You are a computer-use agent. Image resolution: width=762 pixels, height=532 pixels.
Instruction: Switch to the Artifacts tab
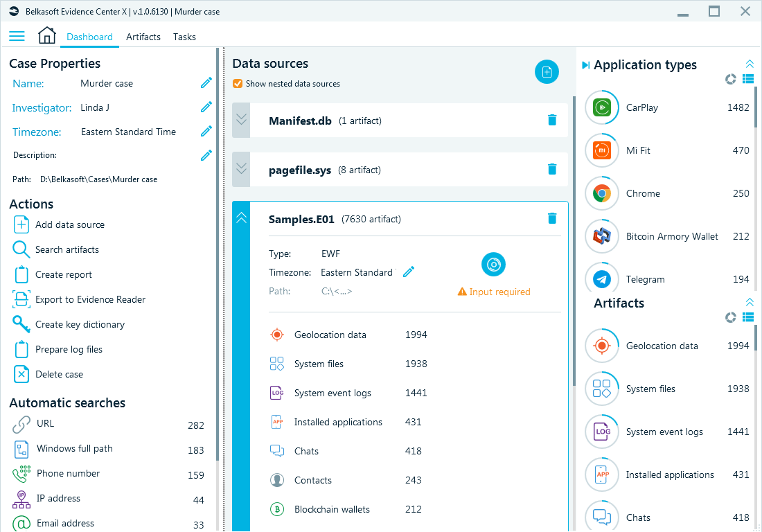point(143,37)
